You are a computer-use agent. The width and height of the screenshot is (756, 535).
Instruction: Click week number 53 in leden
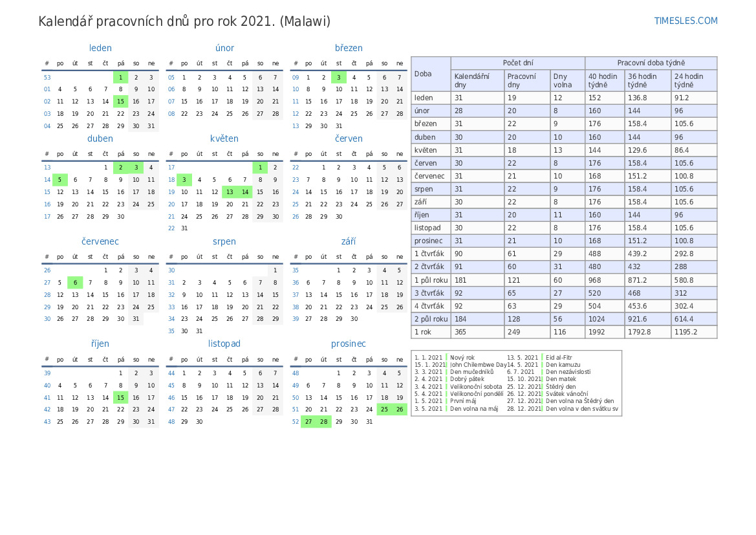click(47, 77)
